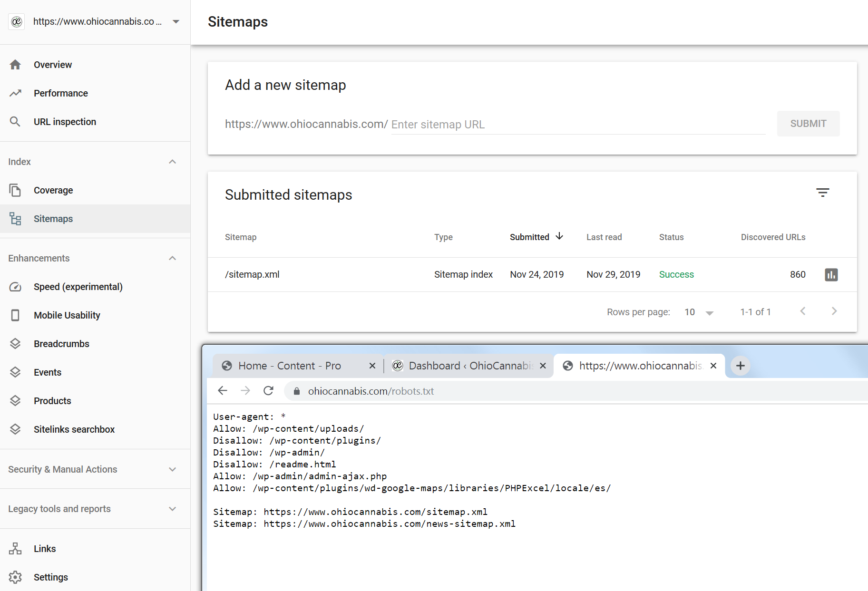Image resolution: width=868 pixels, height=591 pixels.
Task: Click the User-agent line in robots.txt
Action: pyautogui.click(x=249, y=417)
